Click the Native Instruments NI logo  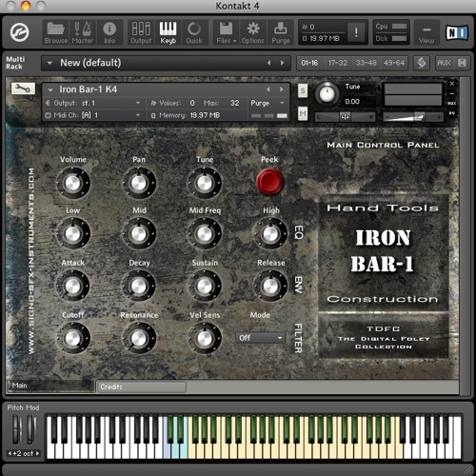pyautogui.click(x=457, y=32)
